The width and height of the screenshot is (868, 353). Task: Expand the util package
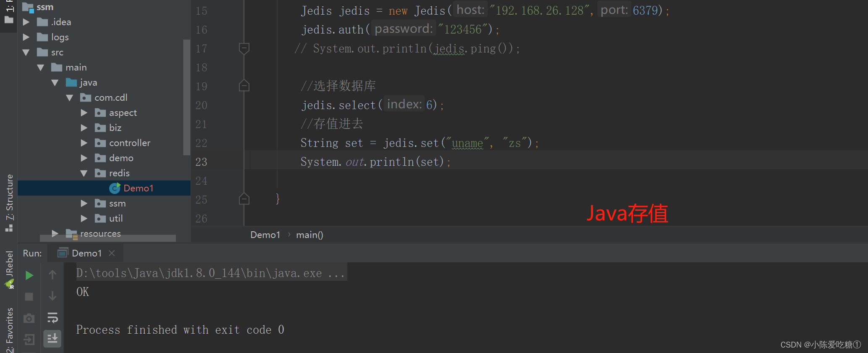[84, 219]
